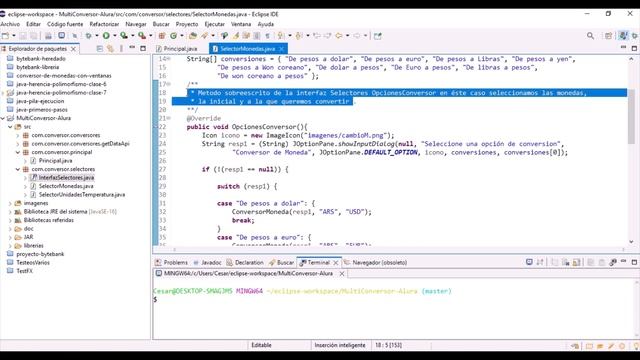The width and height of the screenshot is (640, 360).
Task: Click the Pin/link icon in terminal toolbar
Action: point(613,262)
